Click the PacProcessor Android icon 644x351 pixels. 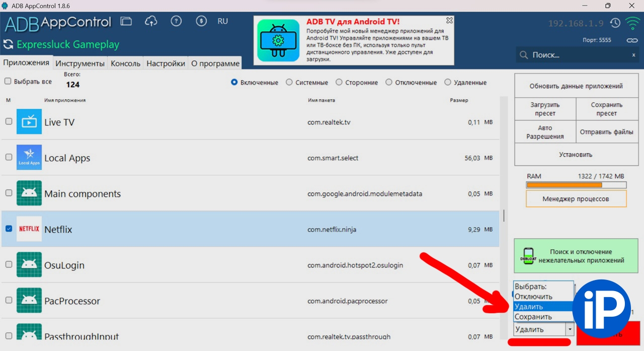(29, 300)
